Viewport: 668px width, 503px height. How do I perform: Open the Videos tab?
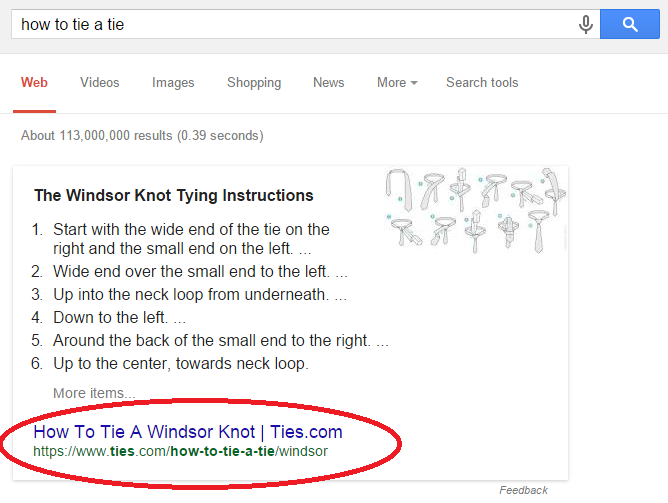point(100,82)
